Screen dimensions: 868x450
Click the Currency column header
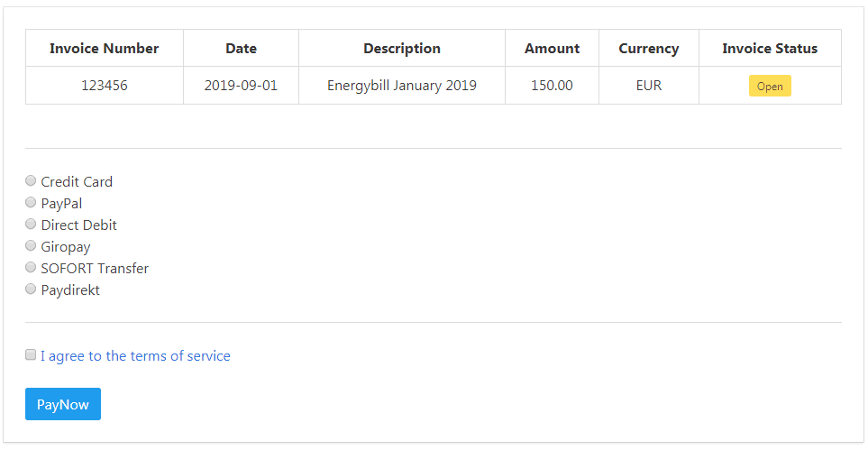point(649,48)
